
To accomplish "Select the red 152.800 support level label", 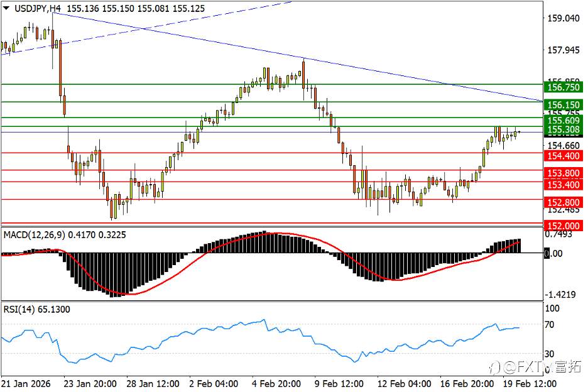I will 563,202.
